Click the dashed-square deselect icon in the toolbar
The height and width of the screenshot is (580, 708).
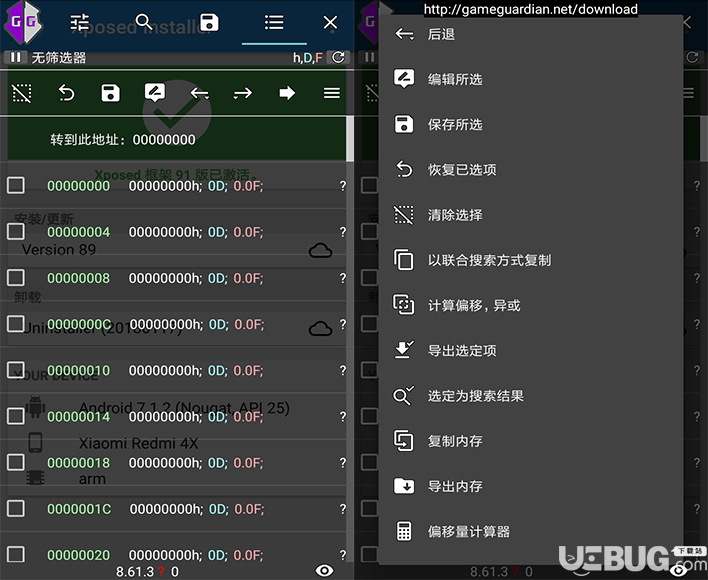pos(21,93)
